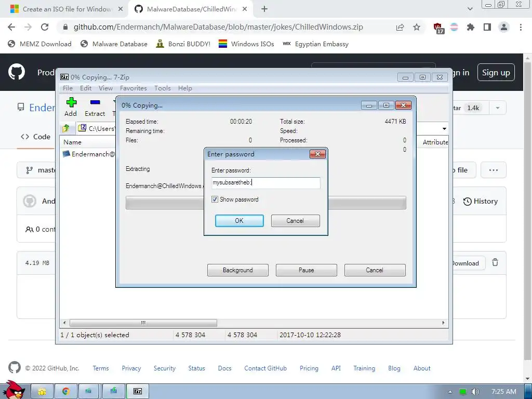The width and height of the screenshot is (532, 399).
Task: Go back in Chrome
Action: (x=11, y=27)
